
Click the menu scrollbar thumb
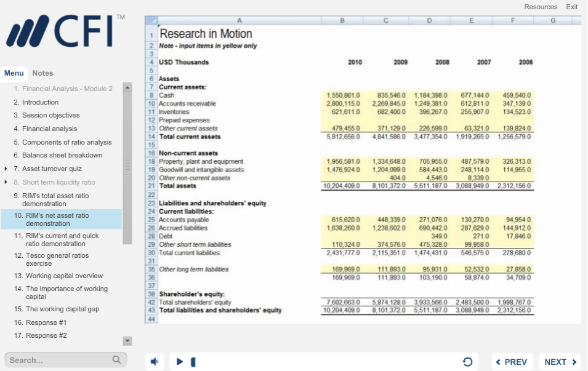pyautogui.click(x=127, y=168)
